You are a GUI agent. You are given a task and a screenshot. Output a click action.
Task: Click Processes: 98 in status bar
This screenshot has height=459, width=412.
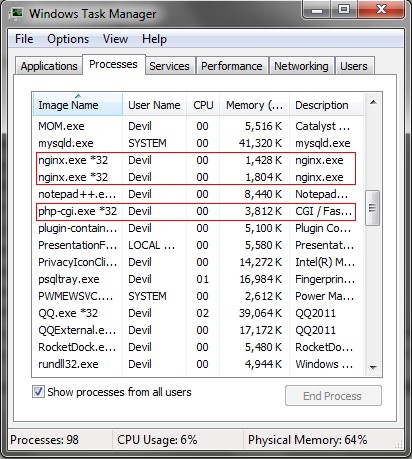45,440
